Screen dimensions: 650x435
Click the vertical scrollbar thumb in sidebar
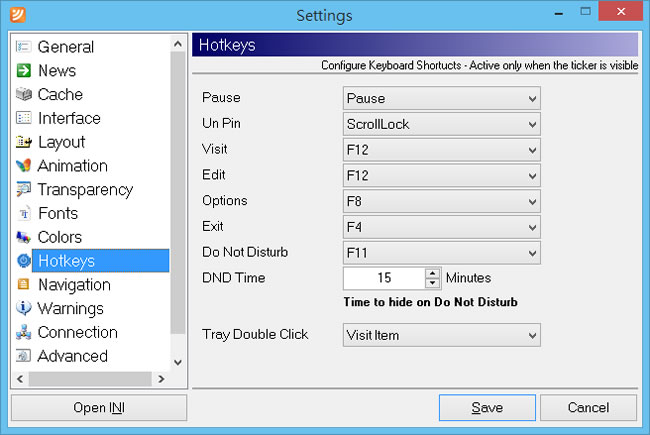coord(178,192)
